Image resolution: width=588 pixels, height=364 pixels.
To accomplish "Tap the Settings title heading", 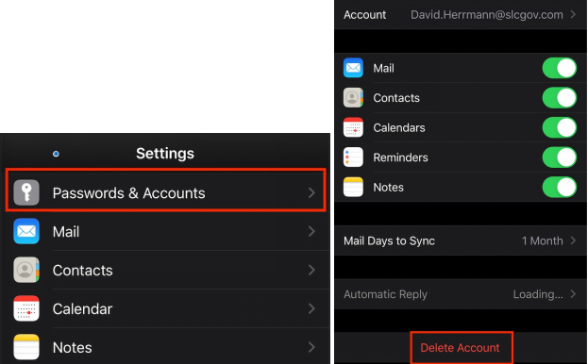I will coord(165,153).
